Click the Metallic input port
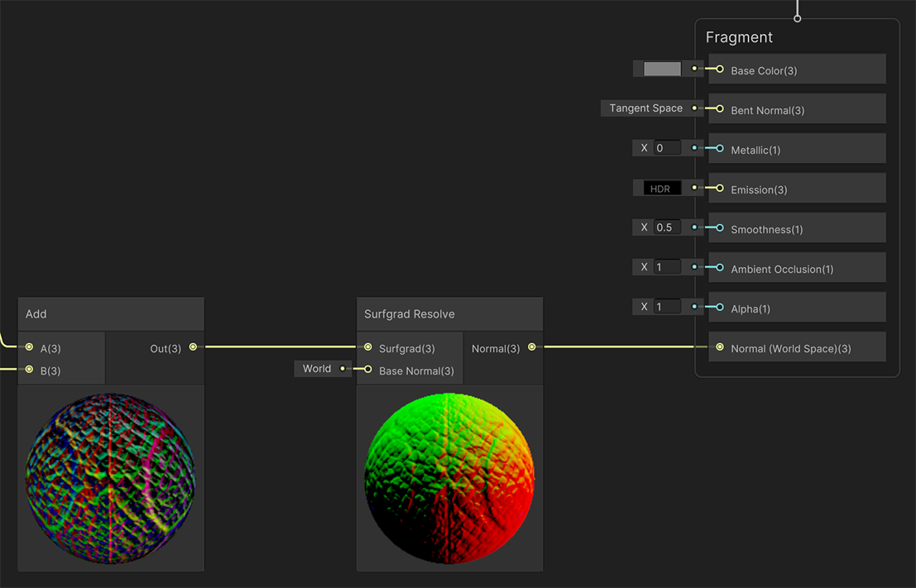 pyautogui.click(x=720, y=149)
